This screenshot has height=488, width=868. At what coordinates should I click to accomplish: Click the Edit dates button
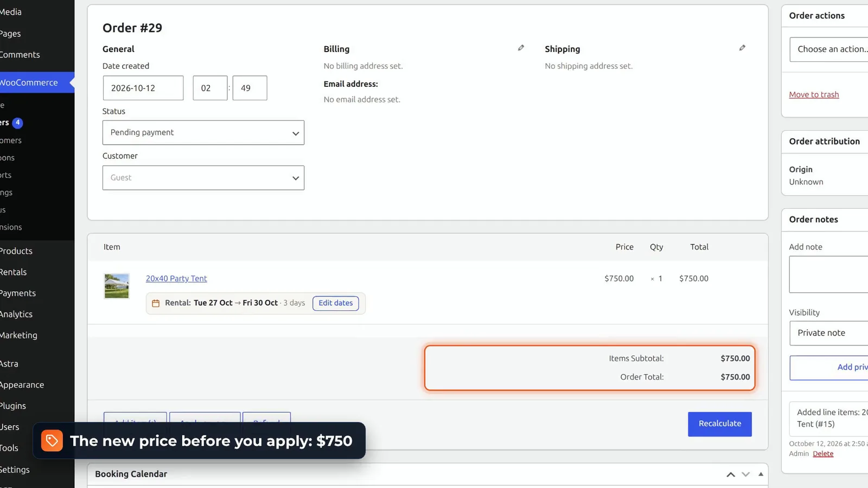point(336,303)
